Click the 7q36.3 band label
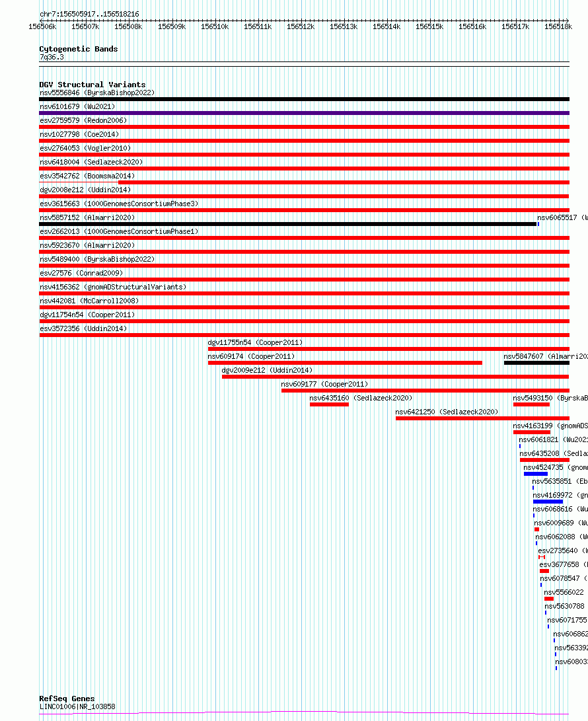 (52, 57)
